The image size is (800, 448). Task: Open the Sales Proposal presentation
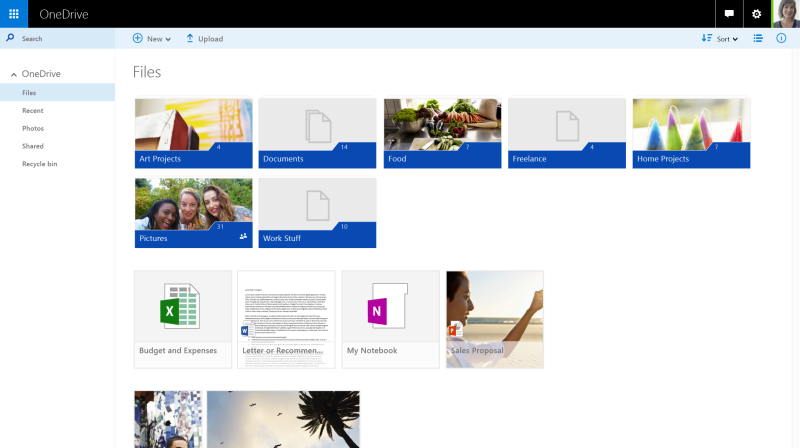(495, 318)
